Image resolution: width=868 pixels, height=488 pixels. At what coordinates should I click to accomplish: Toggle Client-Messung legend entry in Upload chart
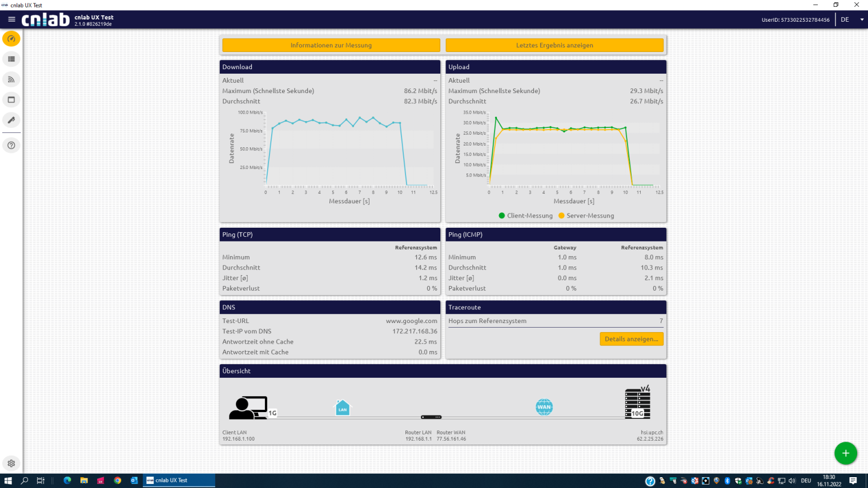(525, 216)
